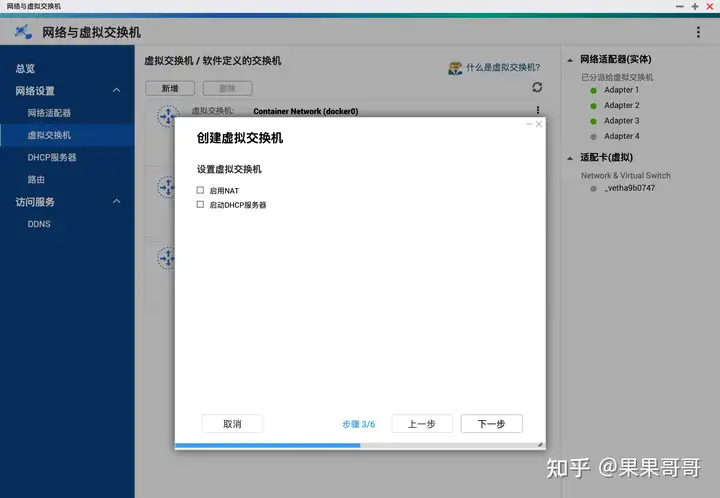Click the greyed 删除 button
This screenshot has width=720, height=498.
227,88
